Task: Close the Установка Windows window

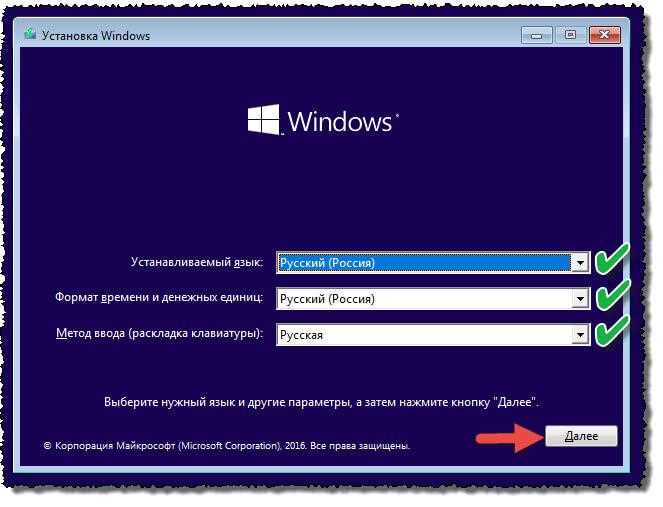Action: pyautogui.click(x=605, y=35)
